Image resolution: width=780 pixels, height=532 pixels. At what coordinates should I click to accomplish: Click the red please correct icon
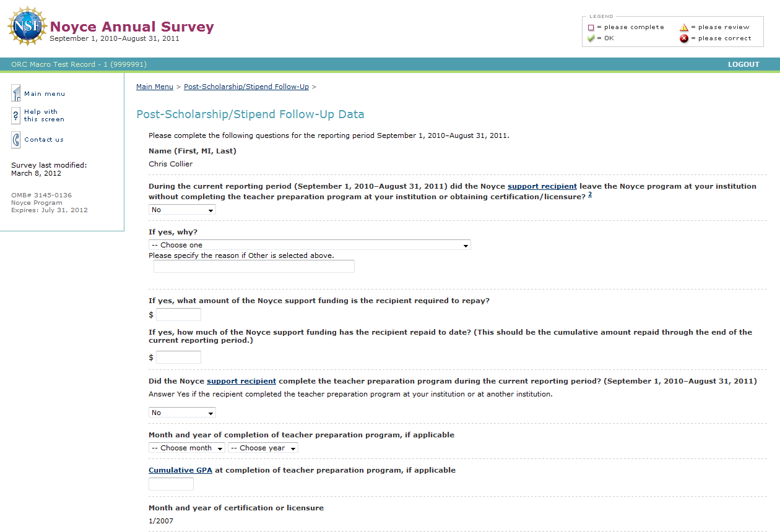coord(684,38)
